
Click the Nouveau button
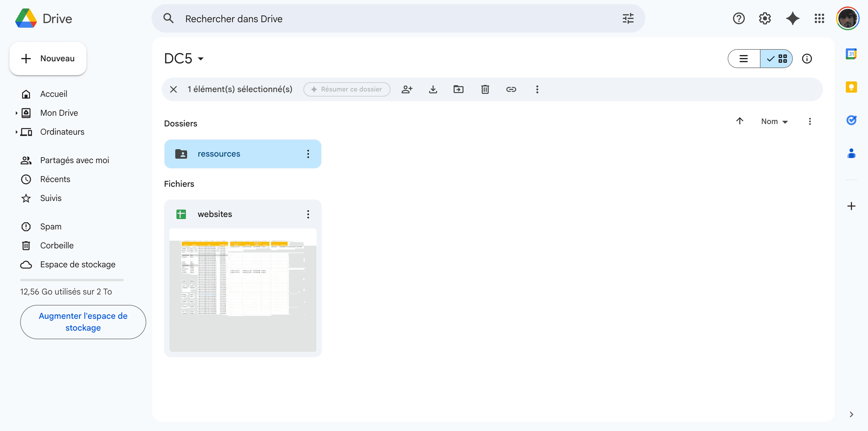pyautogui.click(x=48, y=59)
